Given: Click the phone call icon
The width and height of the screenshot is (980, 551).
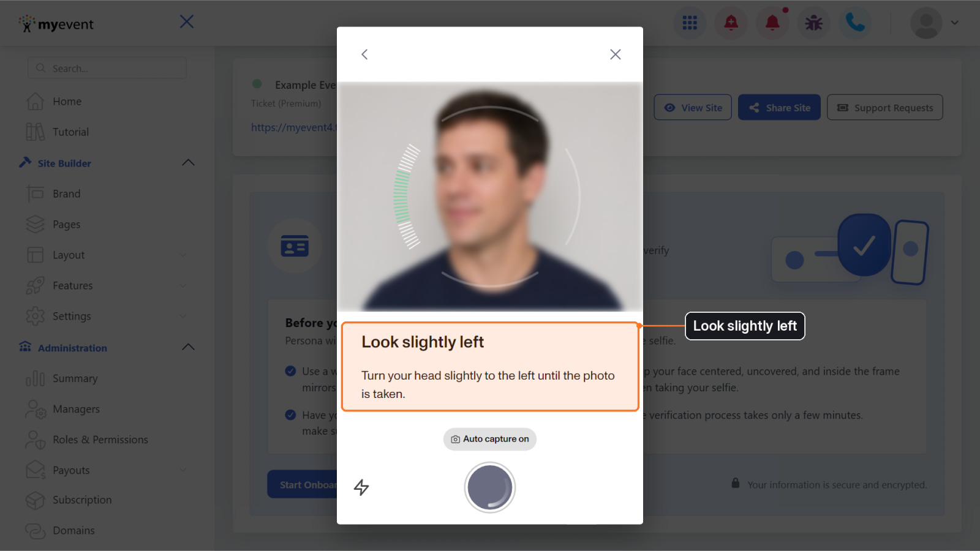Looking at the screenshot, I should [x=855, y=23].
